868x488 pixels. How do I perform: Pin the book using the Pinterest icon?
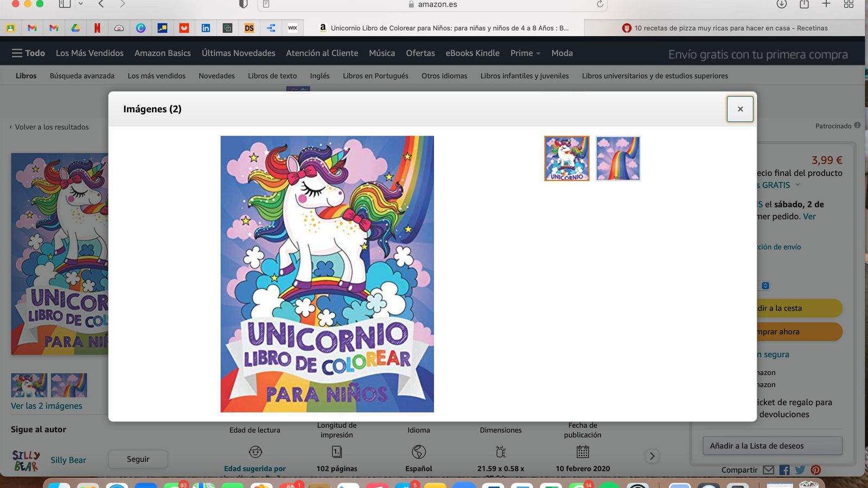click(x=815, y=470)
